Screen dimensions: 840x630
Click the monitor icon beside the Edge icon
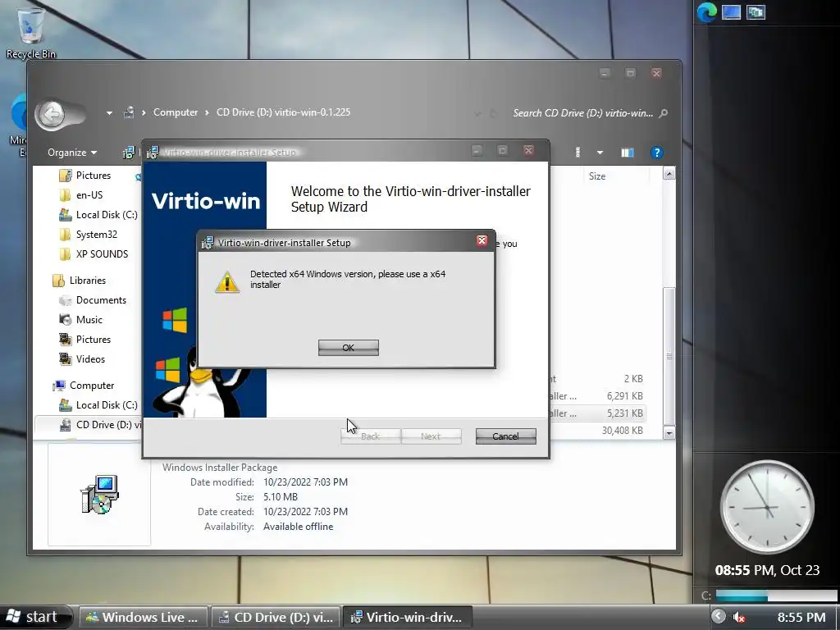(x=731, y=11)
